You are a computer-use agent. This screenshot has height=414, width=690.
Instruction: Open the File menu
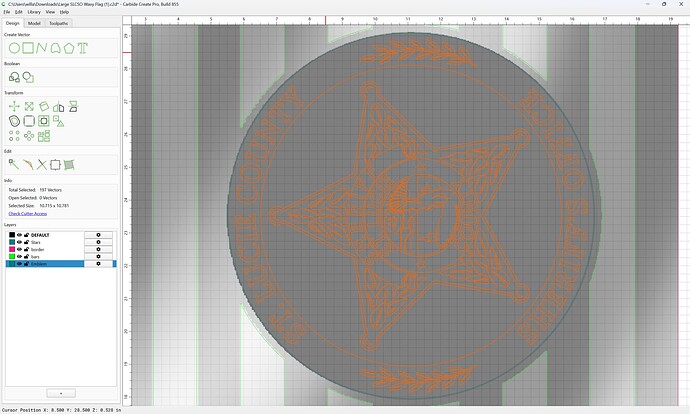coord(7,12)
